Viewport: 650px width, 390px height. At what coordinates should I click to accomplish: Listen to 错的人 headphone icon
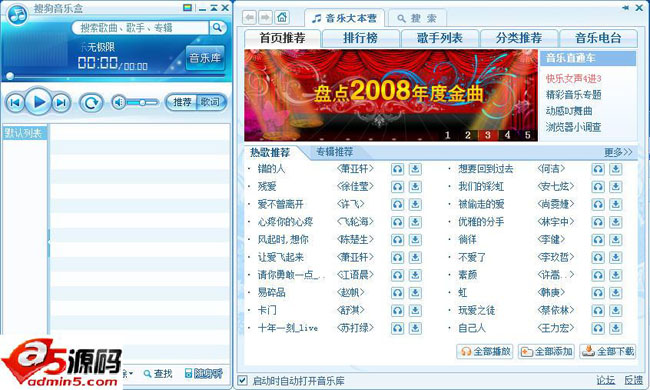pyautogui.click(x=397, y=169)
